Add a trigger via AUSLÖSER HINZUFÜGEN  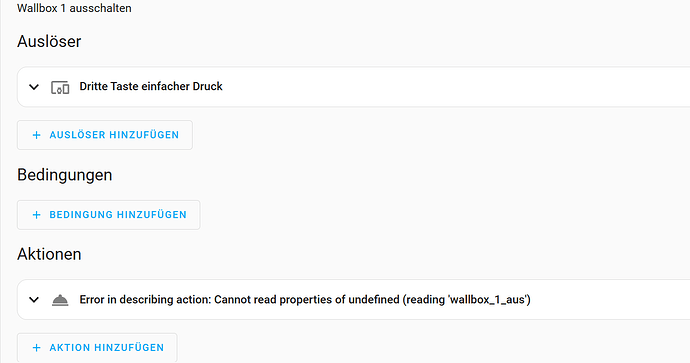coord(105,135)
